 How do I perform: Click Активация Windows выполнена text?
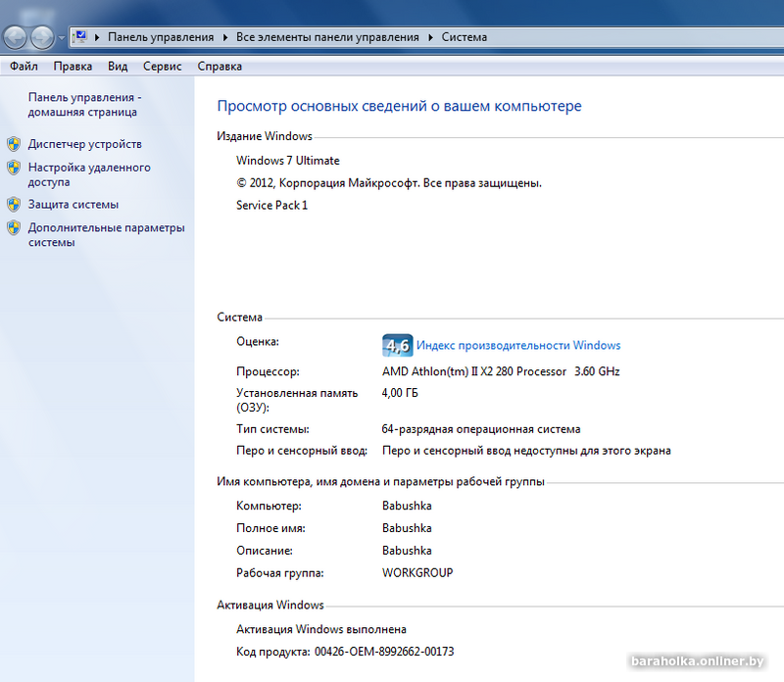tap(321, 629)
